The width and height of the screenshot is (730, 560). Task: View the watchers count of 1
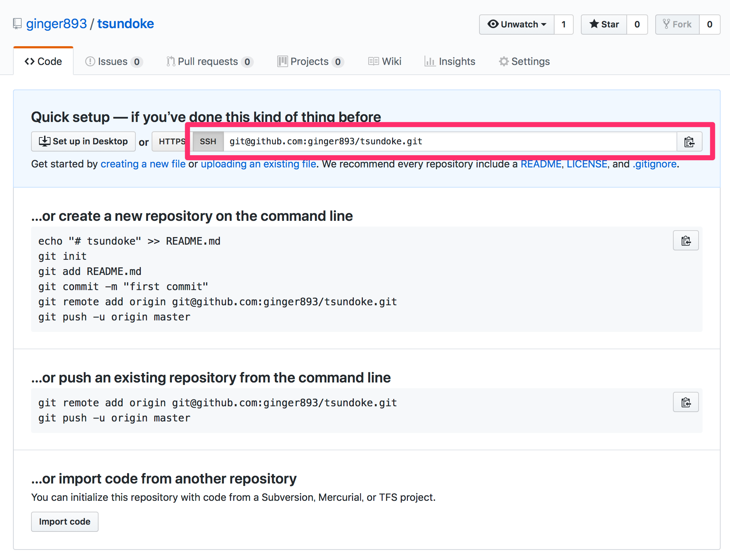564,25
